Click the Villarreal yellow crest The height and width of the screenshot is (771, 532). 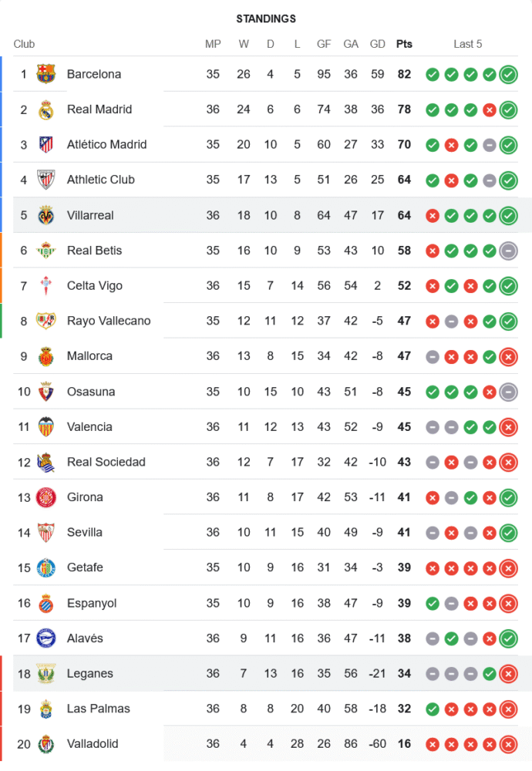[x=46, y=215]
